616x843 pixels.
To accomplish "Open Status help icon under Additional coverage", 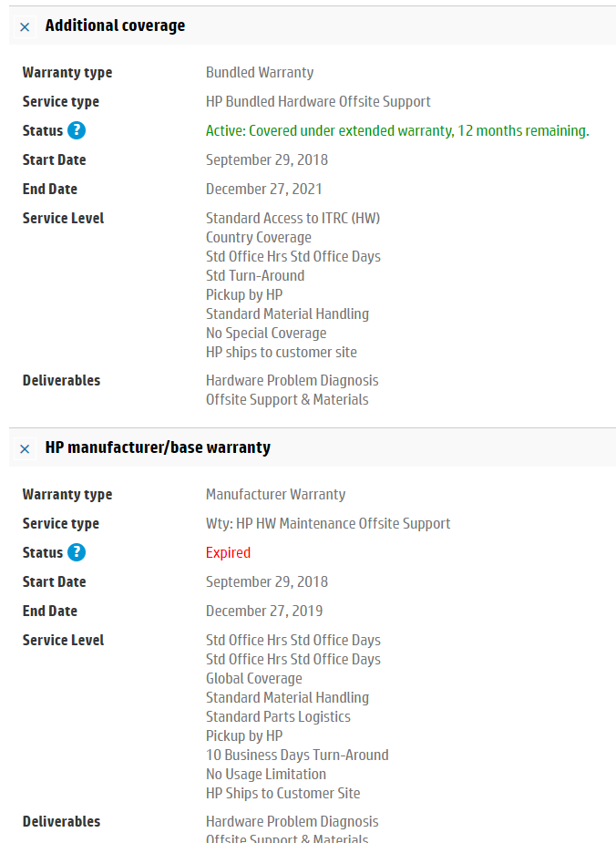I will point(77,130).
